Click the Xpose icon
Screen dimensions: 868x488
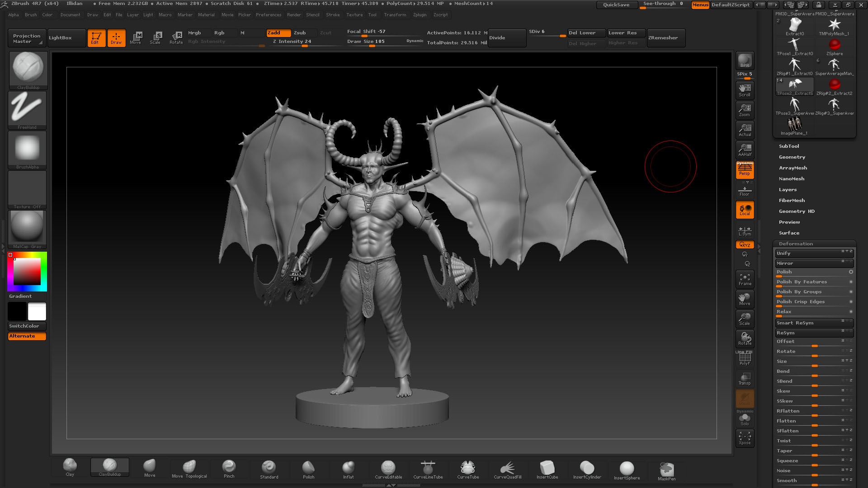point(745,438)
